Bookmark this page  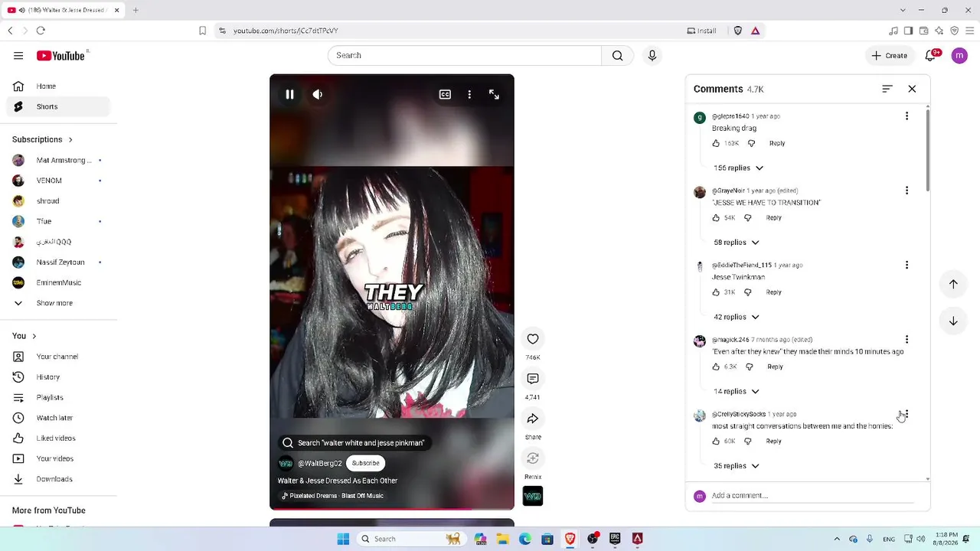202,31
